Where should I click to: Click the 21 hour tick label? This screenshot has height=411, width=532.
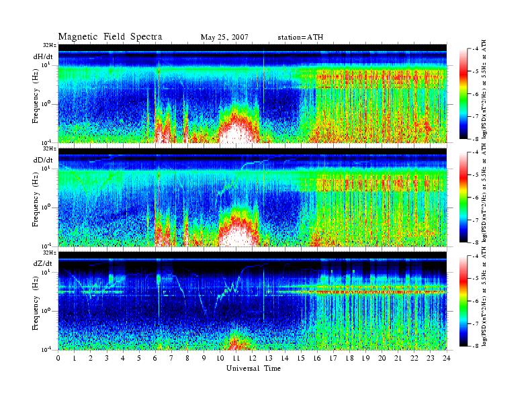398,358
